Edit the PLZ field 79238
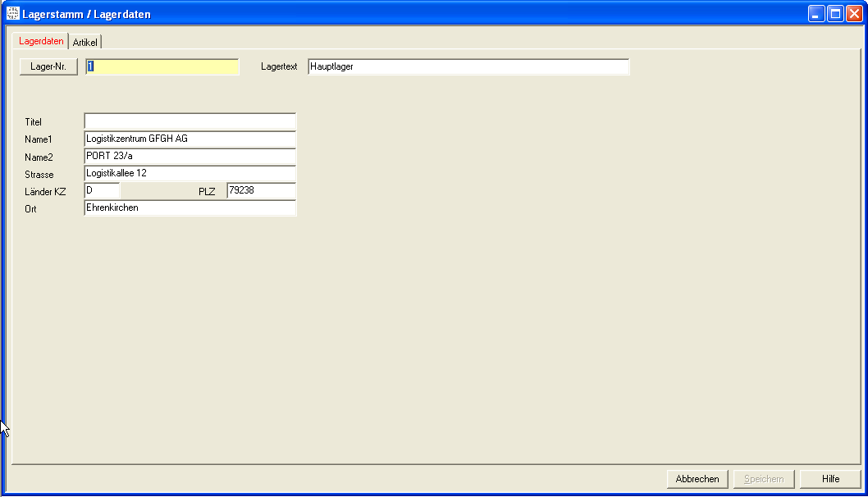The height and width of the screenshot is (497, 868). tap(261, 190)
